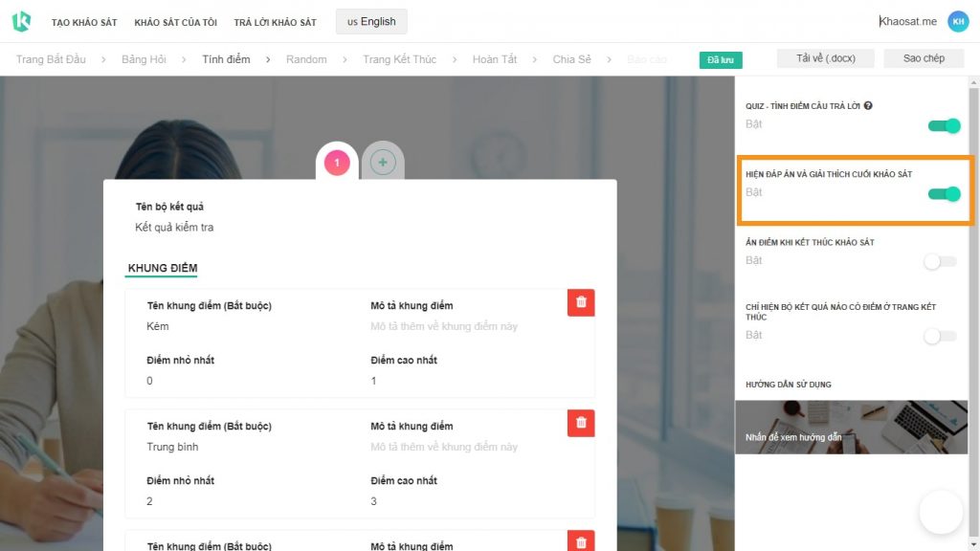980x551 pixels.
Task: Go to the Random step
Action: 306,59
